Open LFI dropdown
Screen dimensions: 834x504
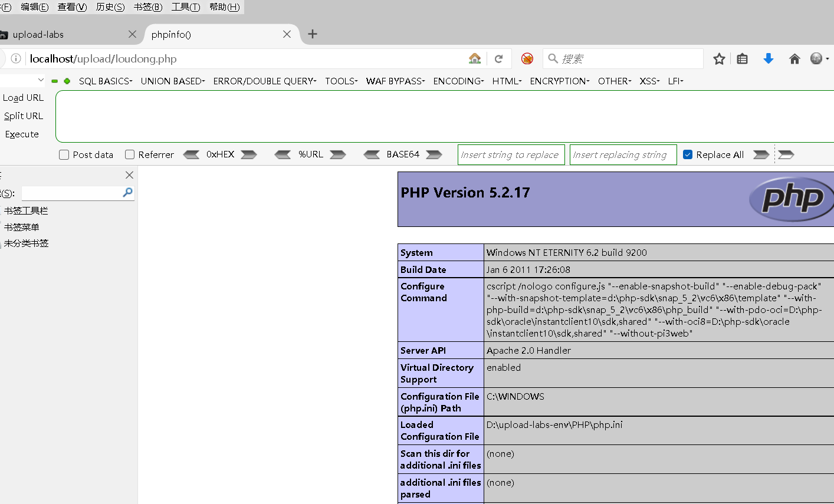pos(676,81)
